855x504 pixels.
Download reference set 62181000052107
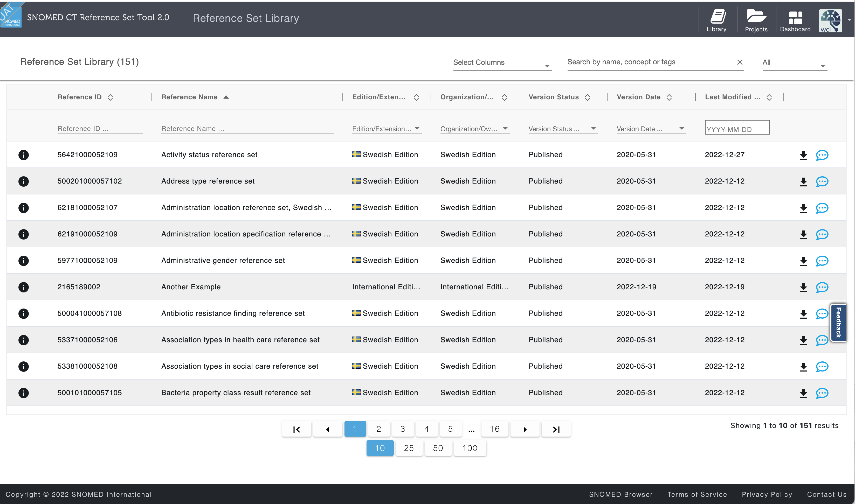coord(803,208)
